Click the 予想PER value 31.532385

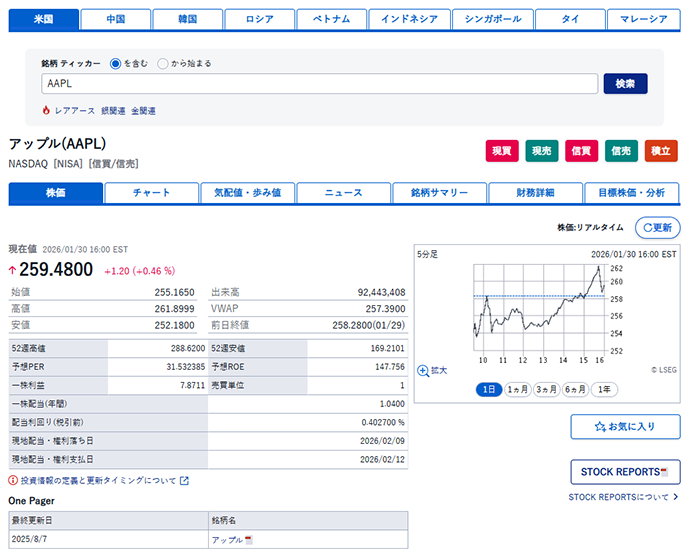pyautogui.click(x=186, y=367)
